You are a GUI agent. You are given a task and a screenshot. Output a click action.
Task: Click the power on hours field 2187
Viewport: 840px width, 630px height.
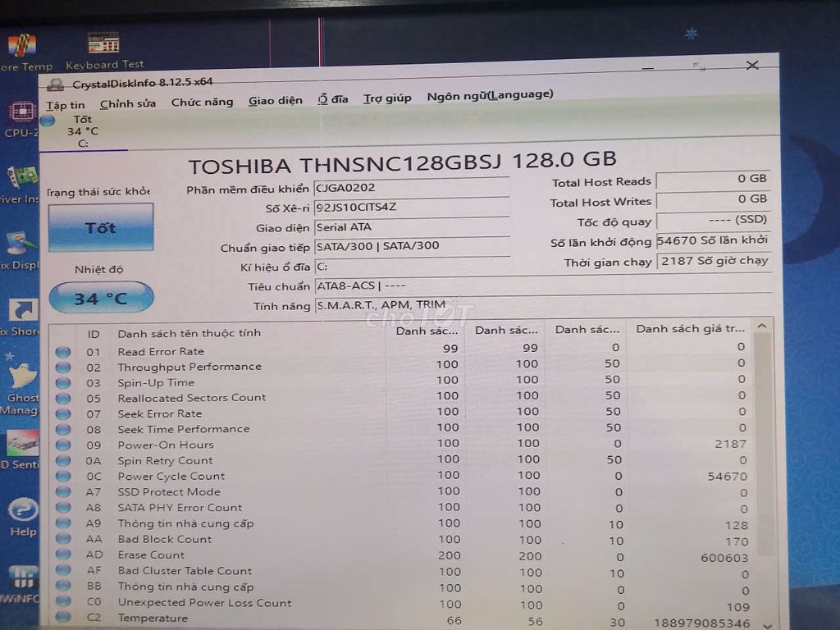(x=714, y=261)
